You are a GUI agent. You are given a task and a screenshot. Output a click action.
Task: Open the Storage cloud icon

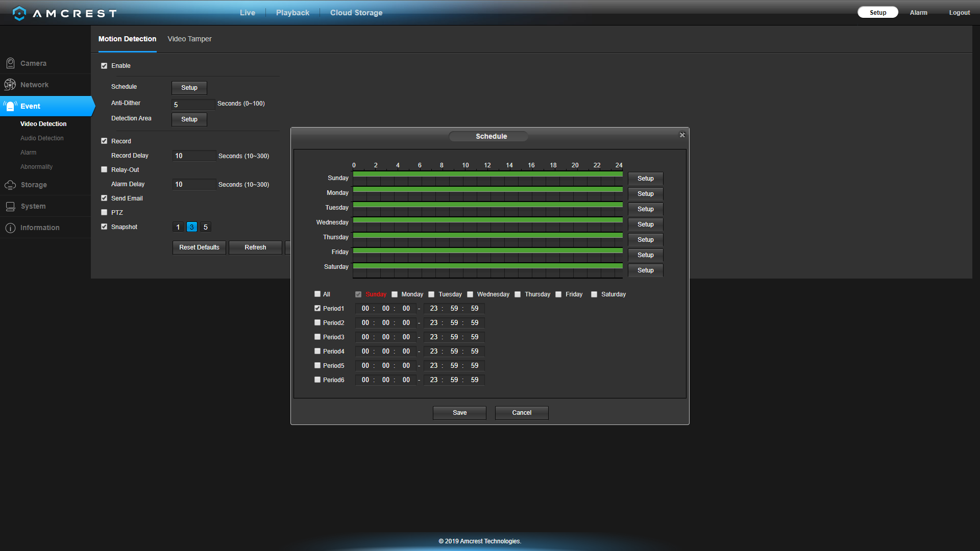(10, 185)
